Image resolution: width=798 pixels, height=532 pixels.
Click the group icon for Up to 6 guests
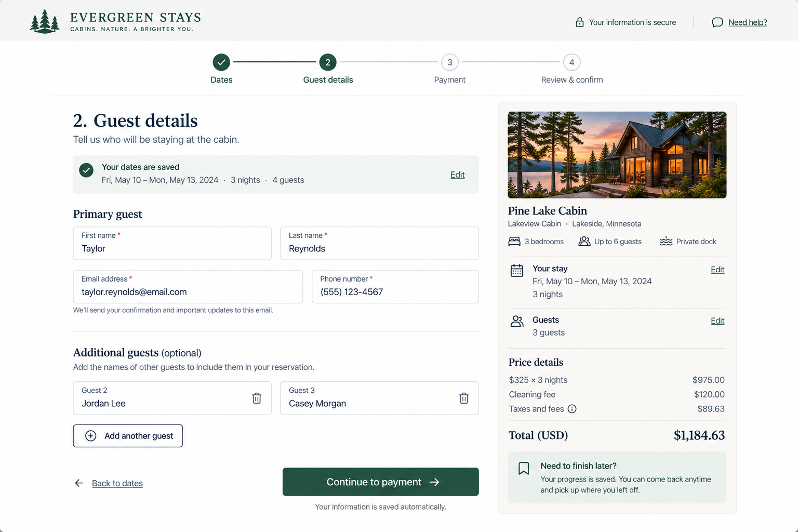pos(584,242)
